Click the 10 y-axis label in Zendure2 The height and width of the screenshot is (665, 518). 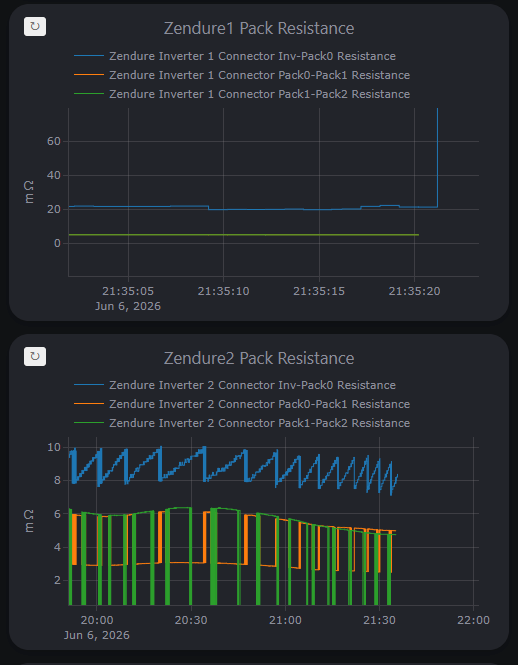pos(55,447)
